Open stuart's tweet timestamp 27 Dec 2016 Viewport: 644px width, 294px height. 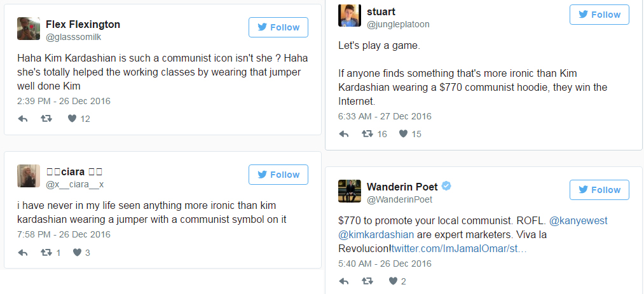[385, 116]
